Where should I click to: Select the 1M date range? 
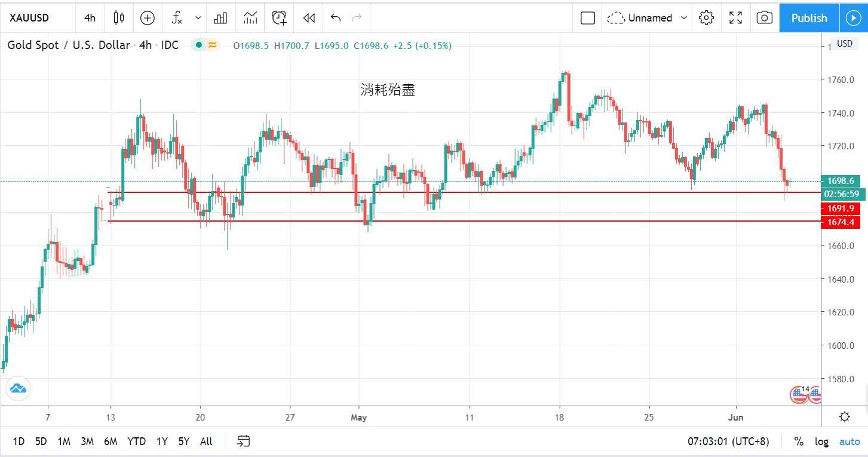(64, 441)
